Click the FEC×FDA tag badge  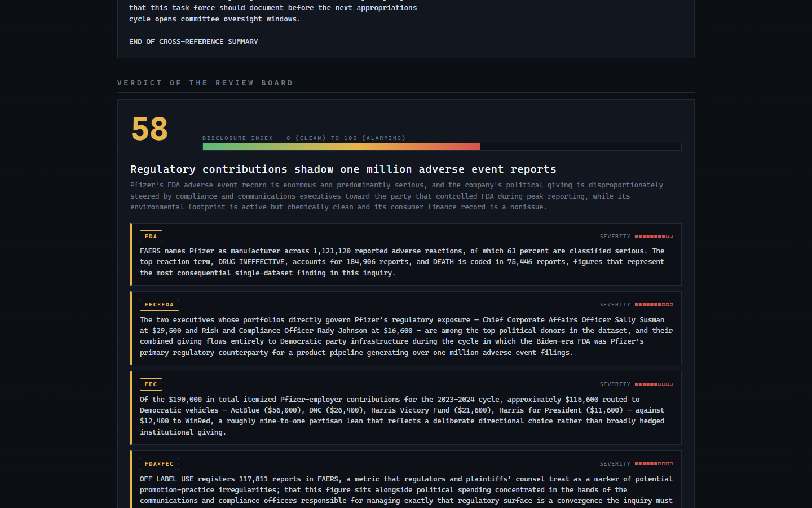[159, 305]
